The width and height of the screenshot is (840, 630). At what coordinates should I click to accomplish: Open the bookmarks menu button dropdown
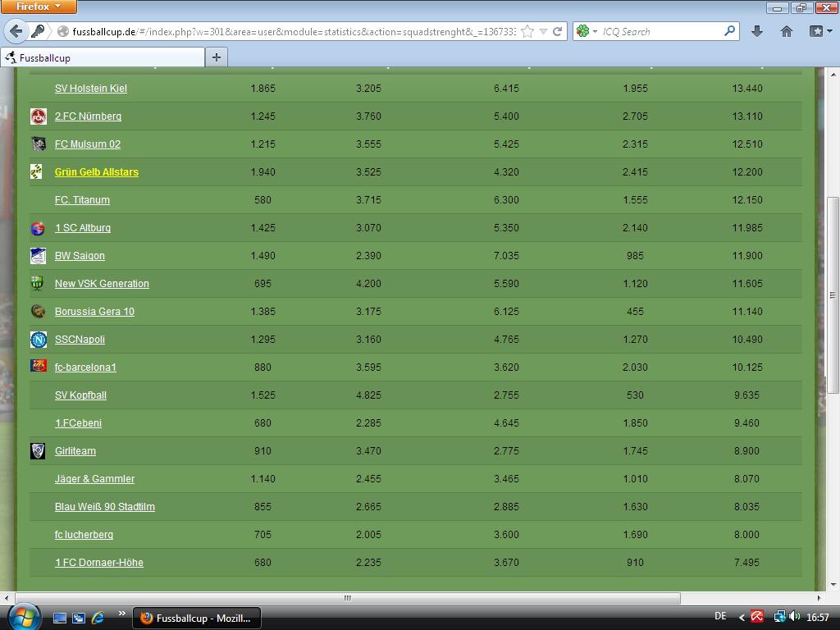click(820, 31)
